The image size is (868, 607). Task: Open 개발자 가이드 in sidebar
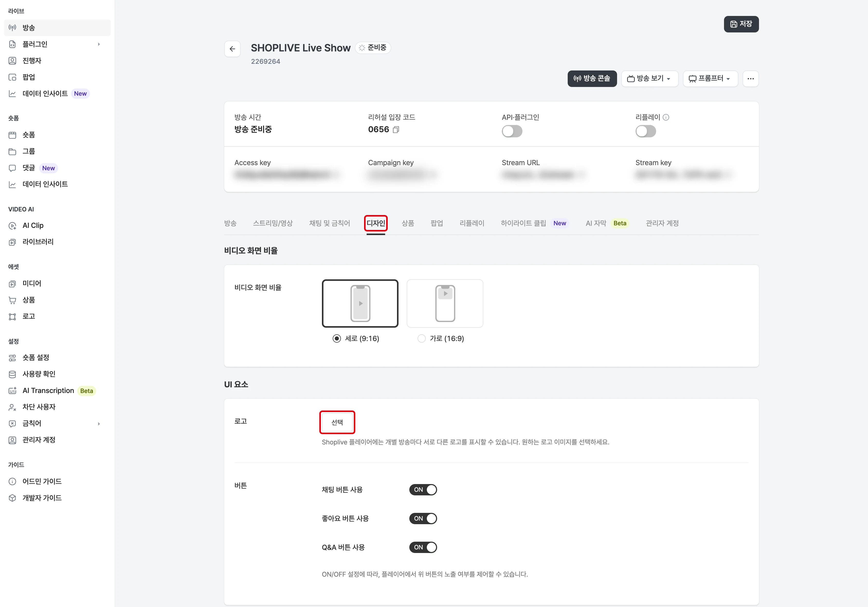[42, 498]
